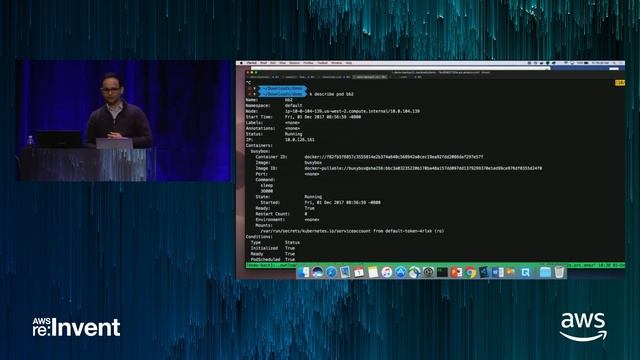
Task: Open the Trash in the Dock
Action: pyautogui.click(x=559, y=272)
